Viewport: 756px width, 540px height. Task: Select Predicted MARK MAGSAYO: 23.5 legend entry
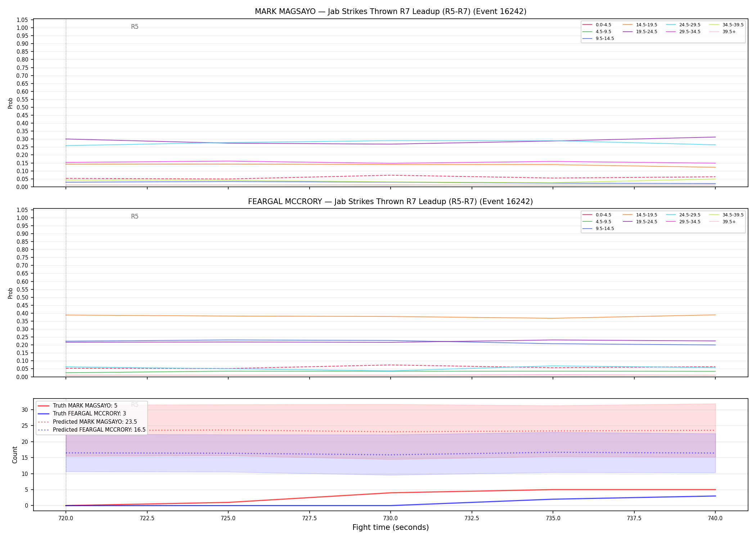pyautogui.click(x=87, y=422)
